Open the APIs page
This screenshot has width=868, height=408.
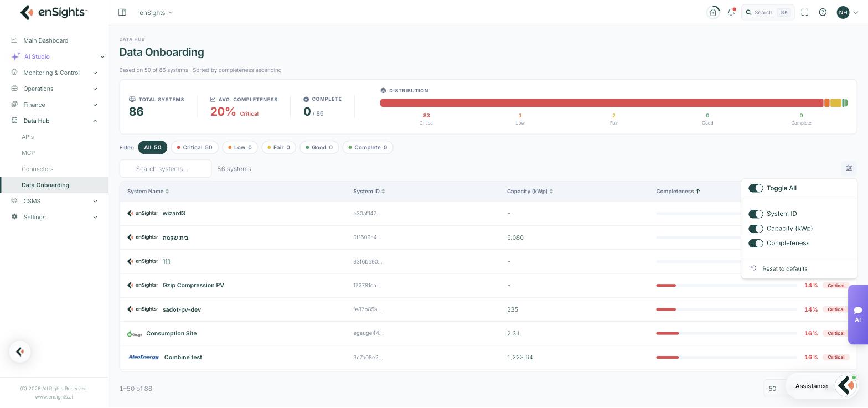28,137
